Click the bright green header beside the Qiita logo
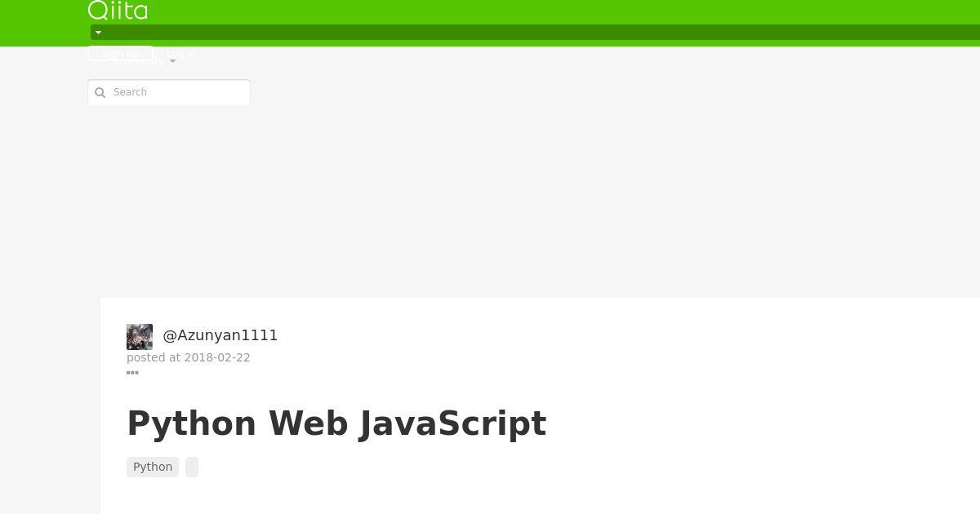 coord(563,11)
